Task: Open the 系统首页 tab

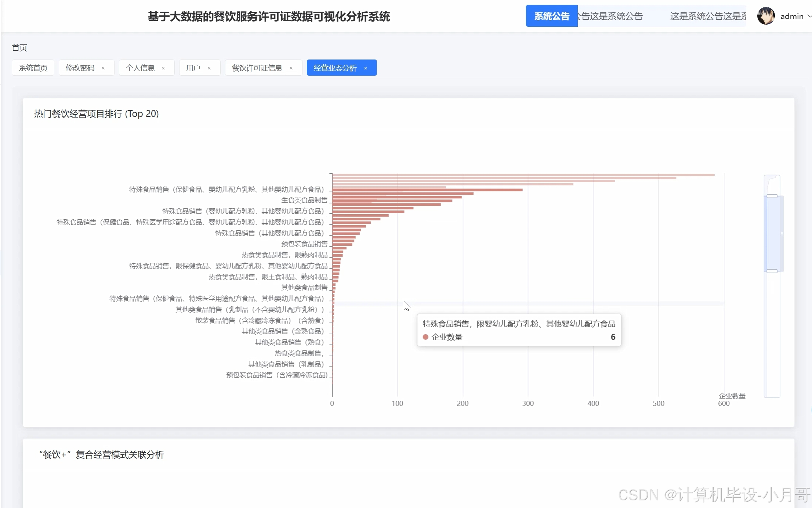Action: (33, 68)
